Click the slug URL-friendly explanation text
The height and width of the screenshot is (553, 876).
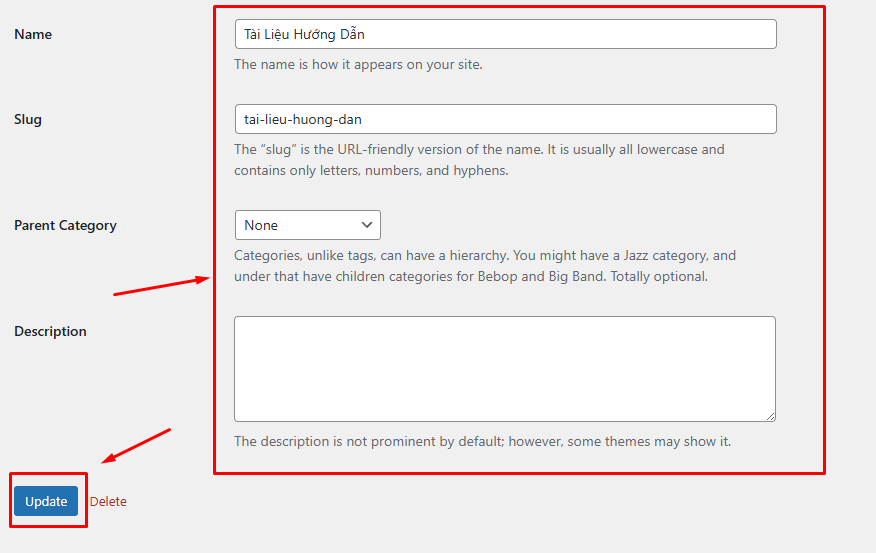479,160
